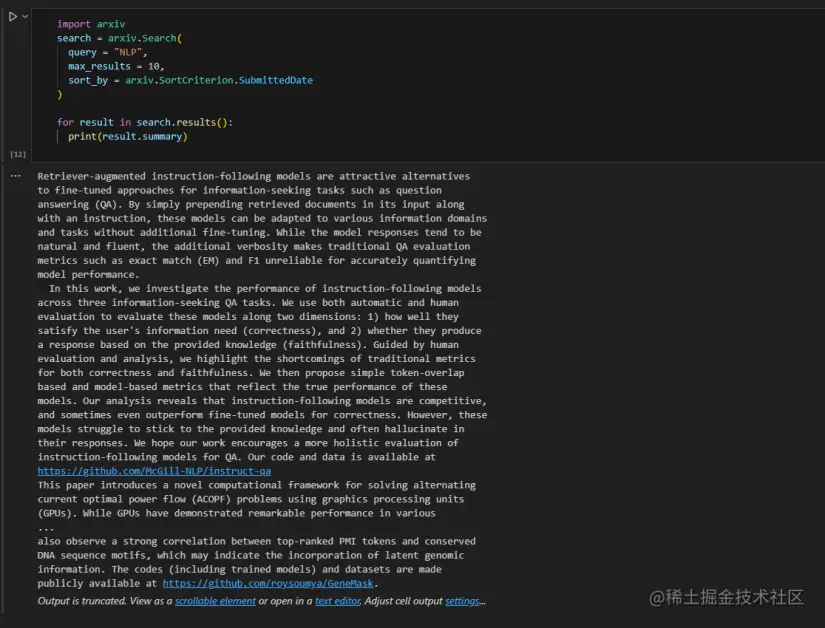Click the sort_by SubmittedDate code line

coord(190,80)
